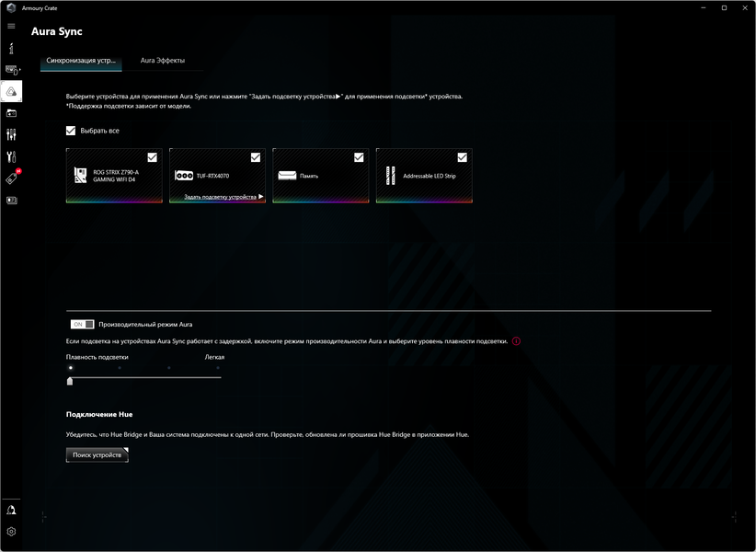The image size is (756, 552).
Task: Open the Featured deals tag icon
Action: 12,178
